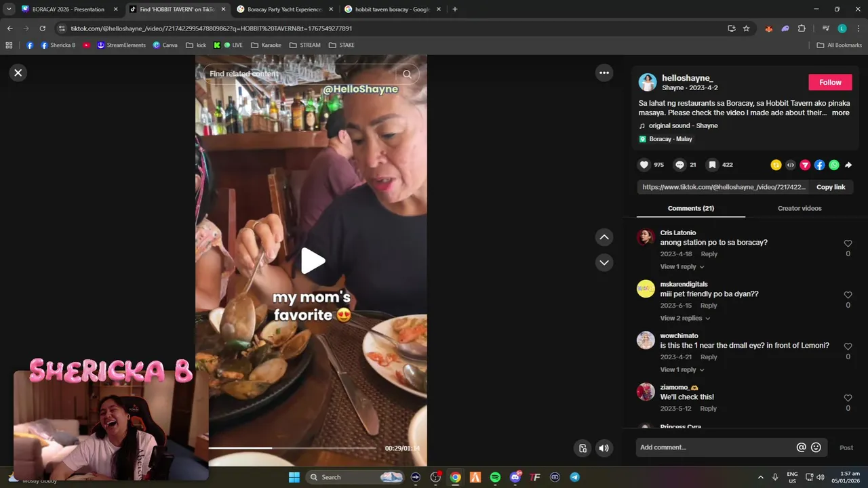Screen dimensions: 868x488
Task: Open Chrome extensions puzzle icon
Action: pyautogui.click(x=802, y=28)
